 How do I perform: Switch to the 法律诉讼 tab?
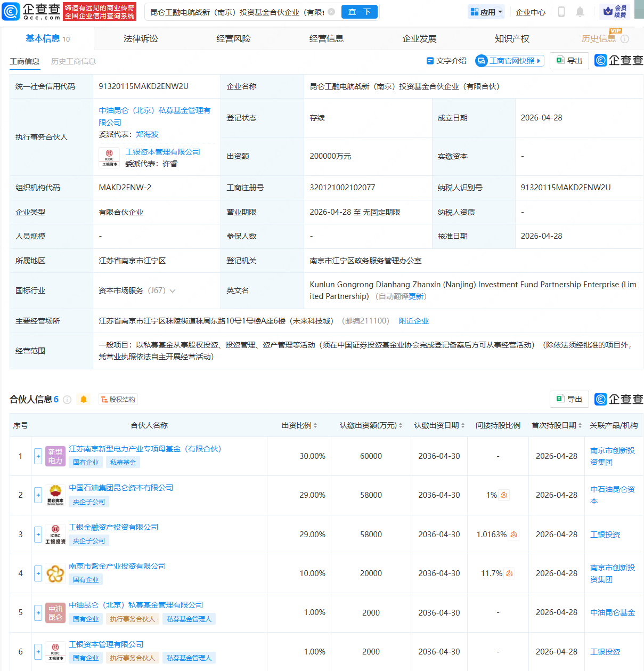tap(141, 38)
